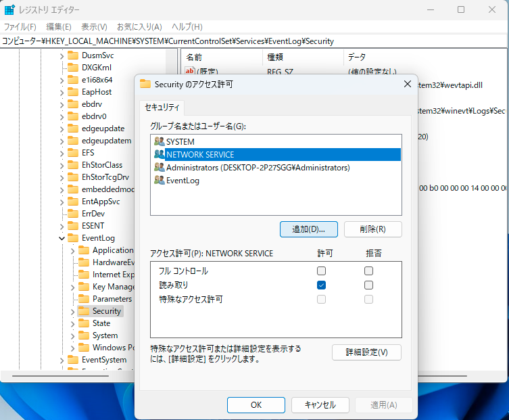Expand the edgeupdate tree node
This screenshot has width=509, height=420.
pyautogui.click(x=62, y=129)
